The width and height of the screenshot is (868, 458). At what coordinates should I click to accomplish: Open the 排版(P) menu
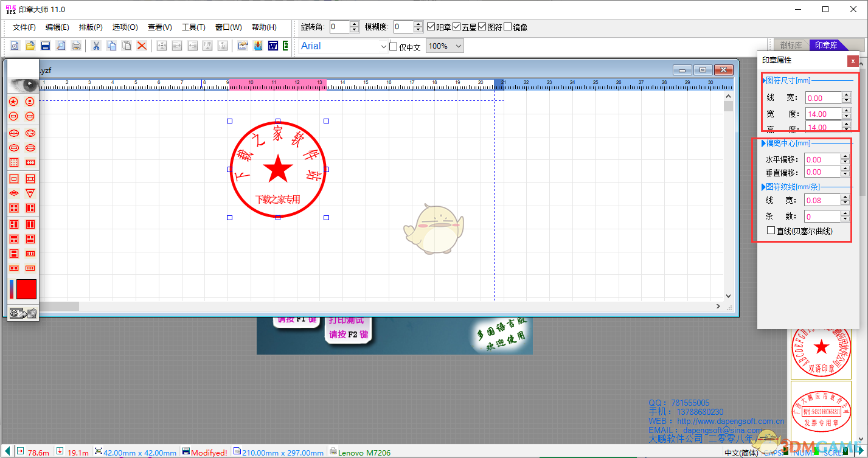click(91, 27)
